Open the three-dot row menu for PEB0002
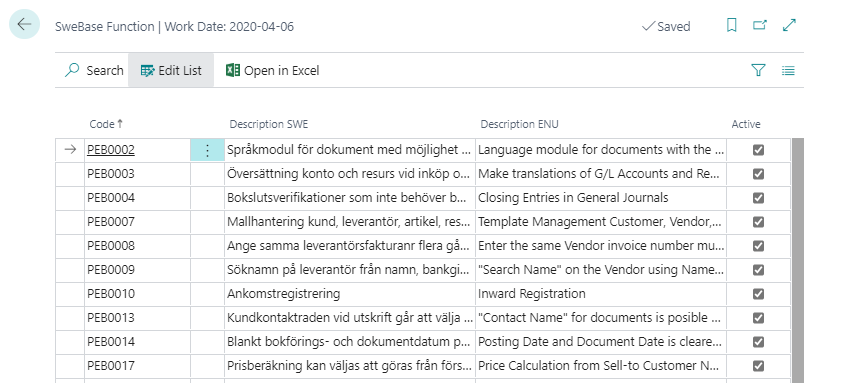Screen dimensions: 859x383 [207, 150]
